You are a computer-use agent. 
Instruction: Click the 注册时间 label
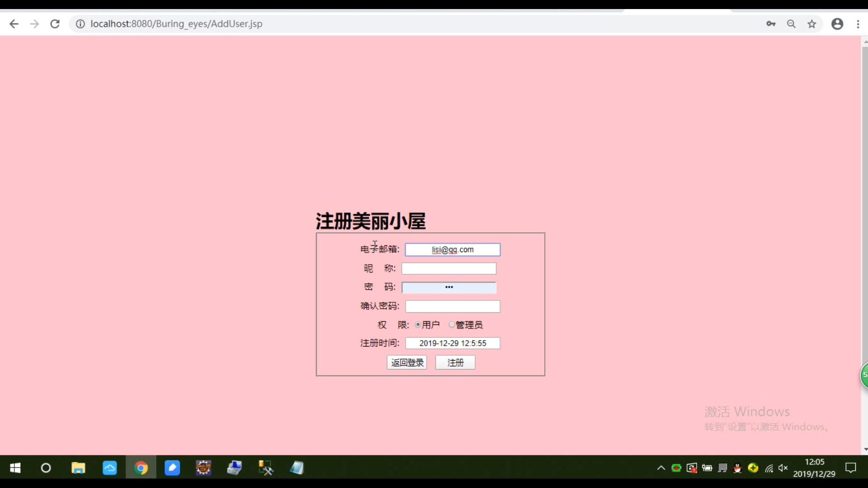[x=380, y=343]
